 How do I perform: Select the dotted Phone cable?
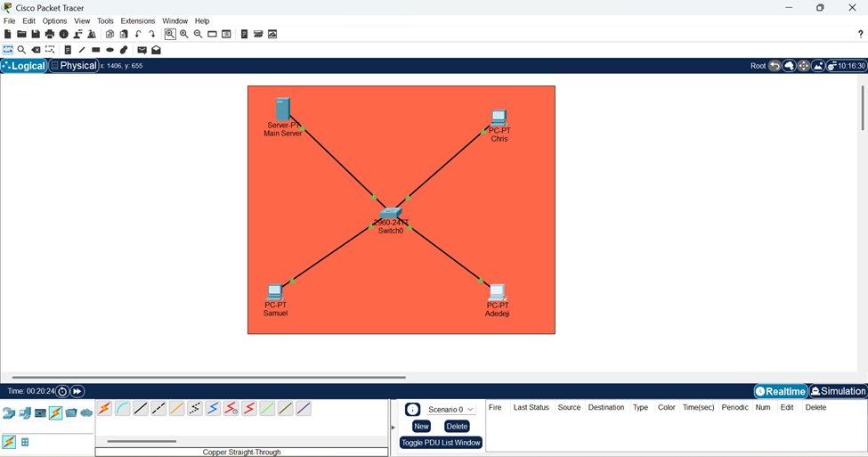(195, 409)
